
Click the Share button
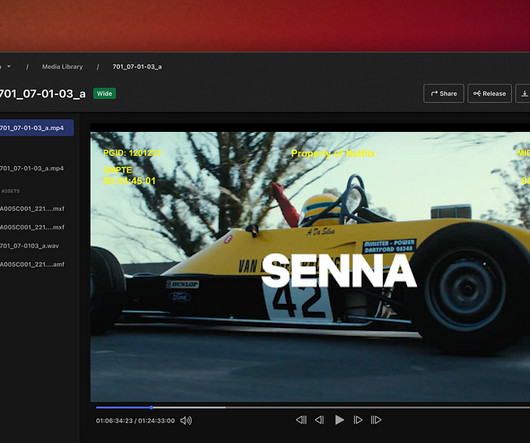point(443,94)
